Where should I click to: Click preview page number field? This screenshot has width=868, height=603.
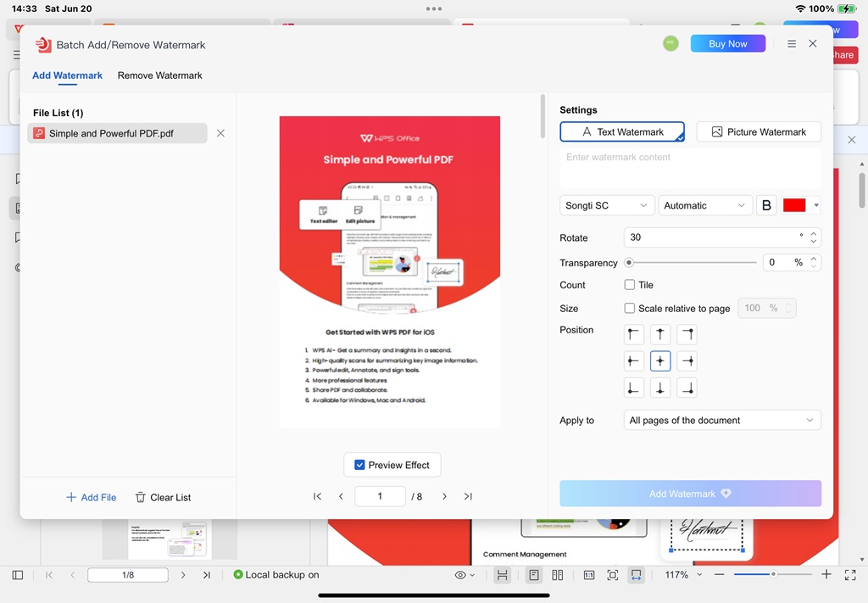point(380,496)
